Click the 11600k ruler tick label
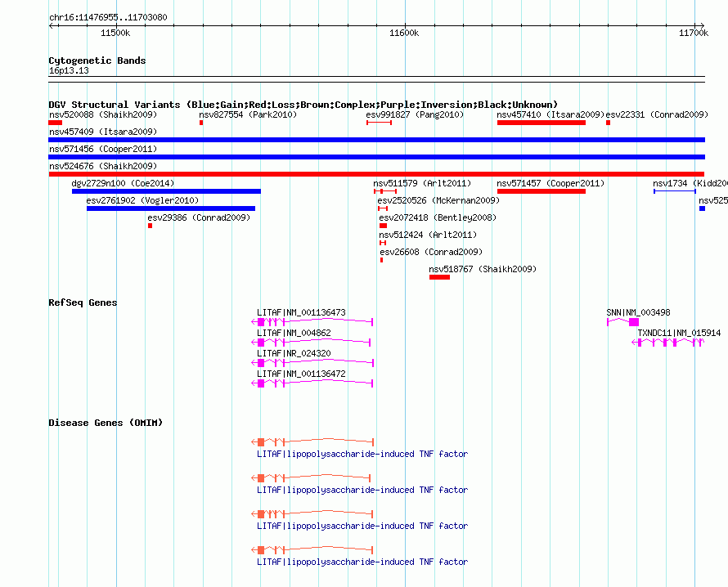 coord(404,33)
